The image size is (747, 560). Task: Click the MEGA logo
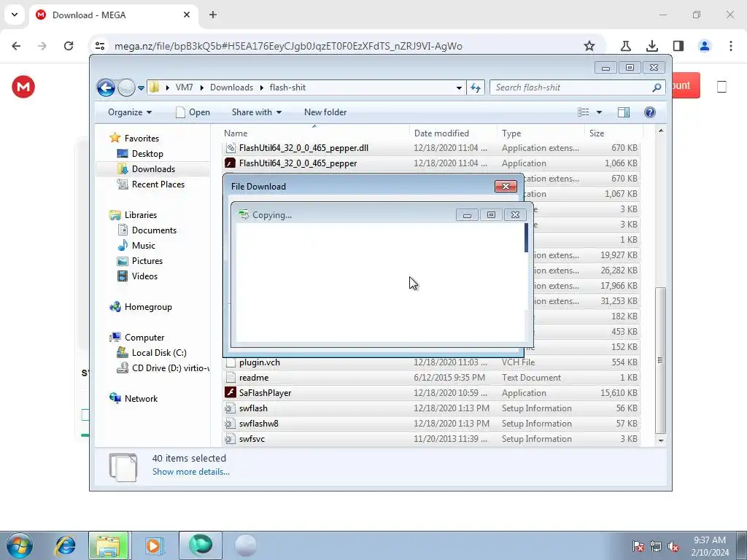pyautogui.click(x=23, y=87)
